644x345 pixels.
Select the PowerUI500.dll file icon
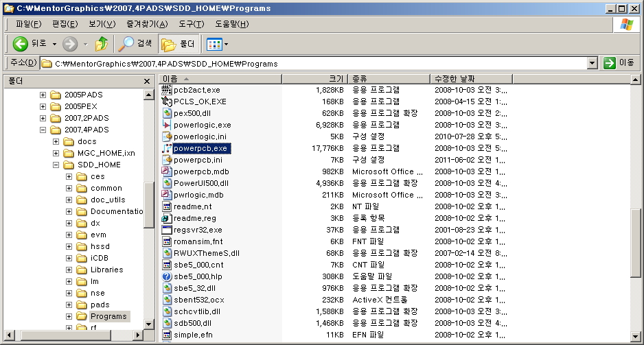point(166,183)
